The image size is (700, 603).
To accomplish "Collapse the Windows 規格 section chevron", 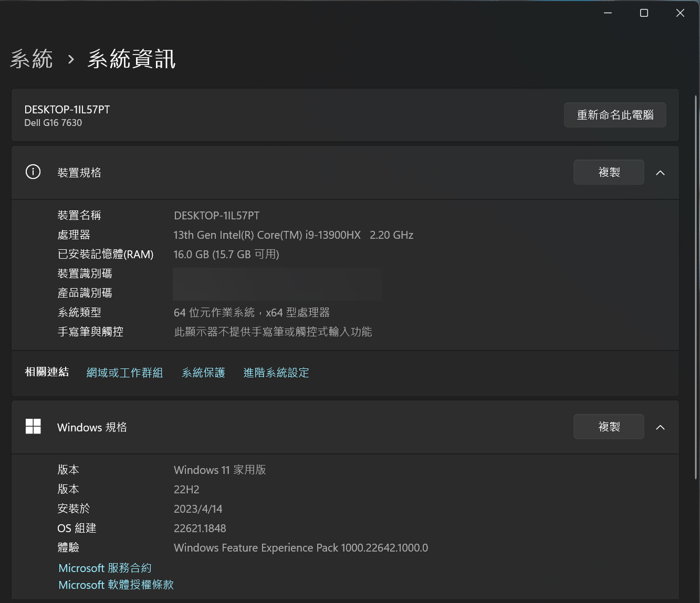I will [660, 427].
